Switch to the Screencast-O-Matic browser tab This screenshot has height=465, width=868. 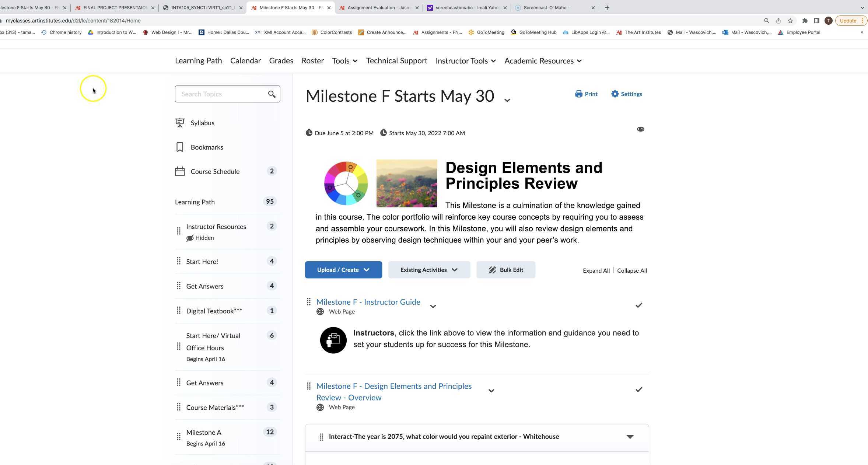click(549, 7)
